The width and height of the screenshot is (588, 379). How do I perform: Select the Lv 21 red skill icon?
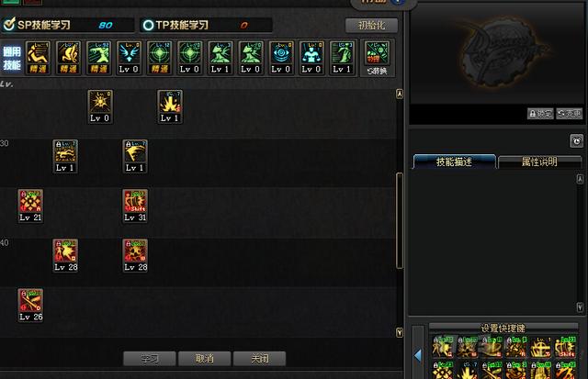(x=30, y=206)
